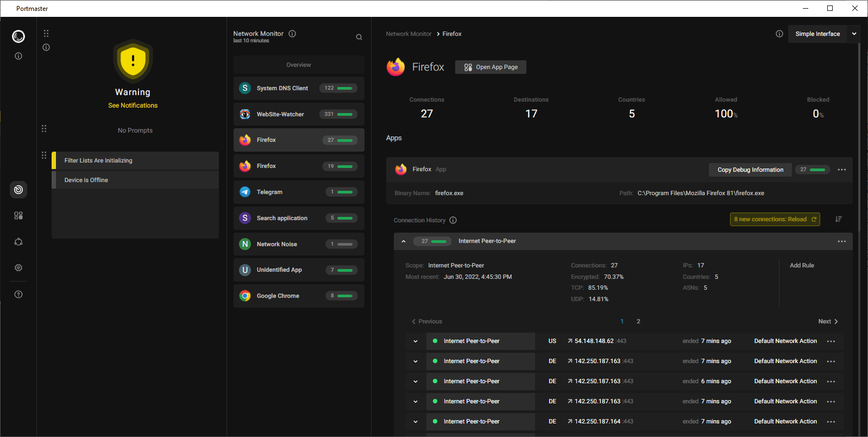This screenshot has height=437, width=868.
Task: Open three-dot menu in Internet Peer-to-Peer header
Action: (842, 241)
